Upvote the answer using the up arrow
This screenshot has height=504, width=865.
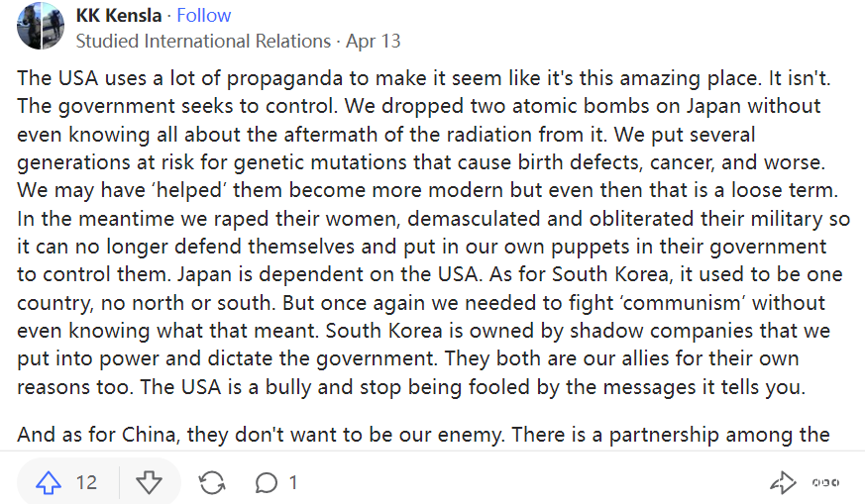coord(49,482)
